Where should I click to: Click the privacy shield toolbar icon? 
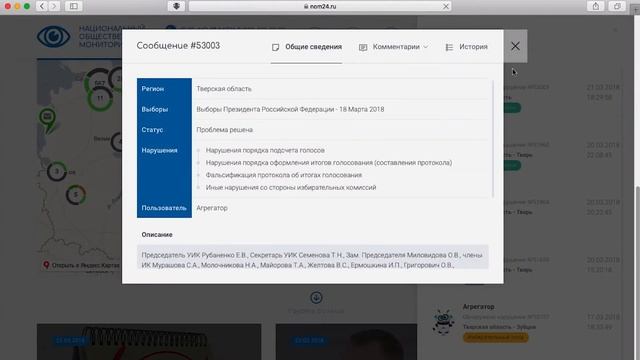(x=176, y=6)
